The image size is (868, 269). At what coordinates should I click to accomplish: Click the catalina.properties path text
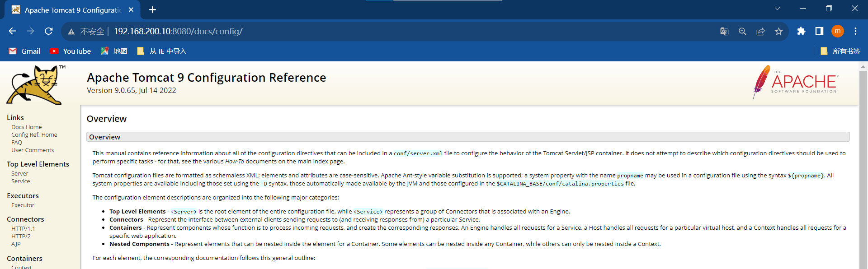pos(560,184)
